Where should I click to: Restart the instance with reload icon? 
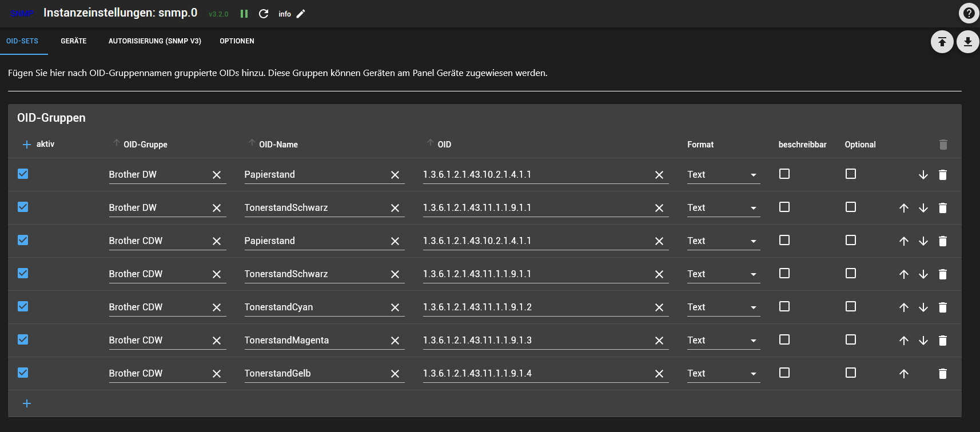[264, 14]
